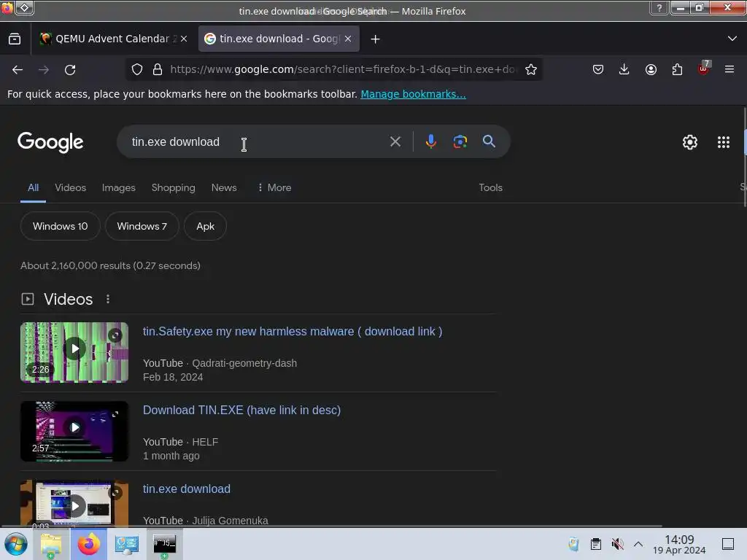Submit search with magnifier icon
Viewport: 747px width, 560px height.
point(489,141)
